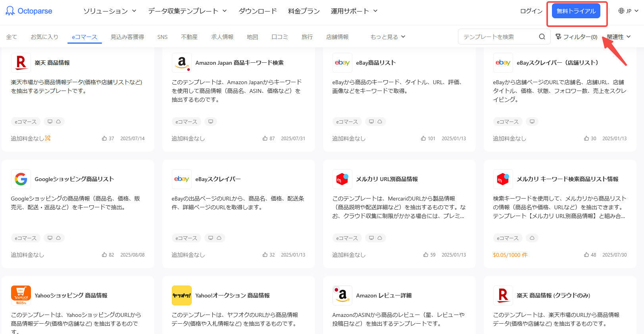Click the Yahoo!オークション logo icon
The image size is (644, 334).
(x=181, y=295)
